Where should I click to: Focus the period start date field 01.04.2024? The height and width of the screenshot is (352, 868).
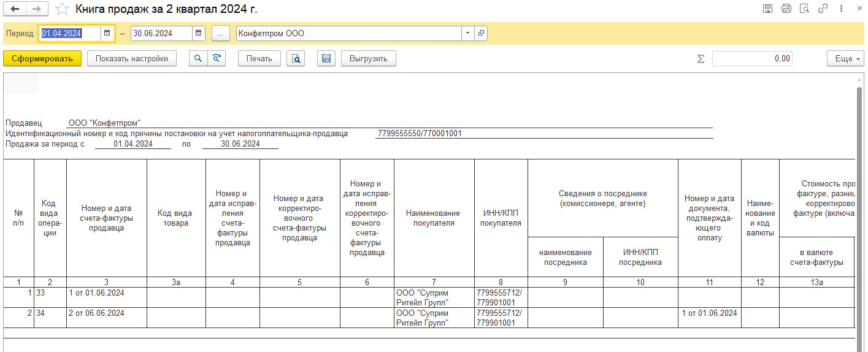pyautogui.click(x=70, y=33)
